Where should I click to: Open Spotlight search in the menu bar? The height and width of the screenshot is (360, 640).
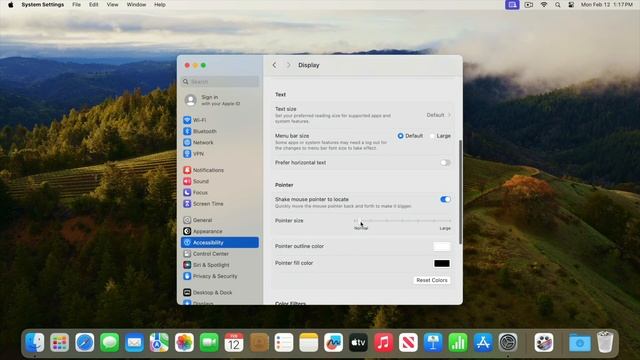pyautogui.click(x=558, y=5)
